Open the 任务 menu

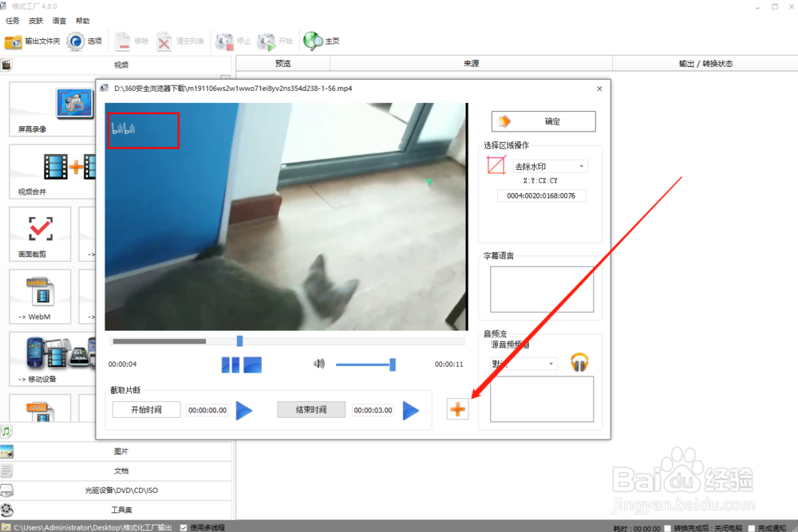[12, 20]
